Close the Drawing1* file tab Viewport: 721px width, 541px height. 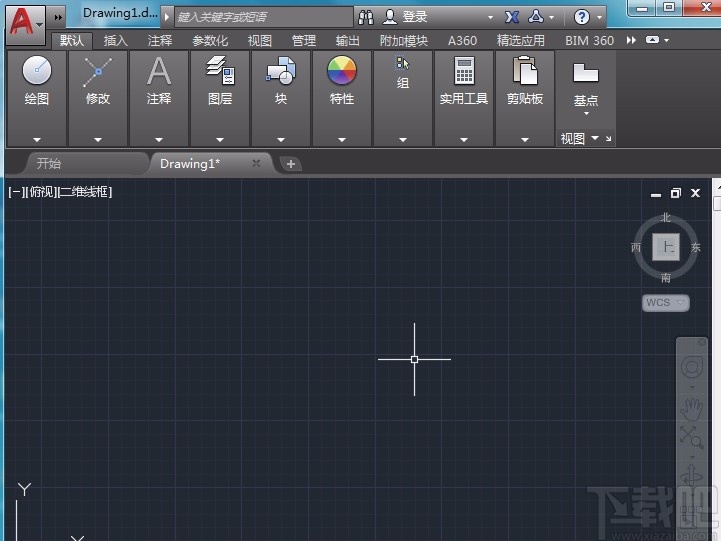tap(256, 163)
